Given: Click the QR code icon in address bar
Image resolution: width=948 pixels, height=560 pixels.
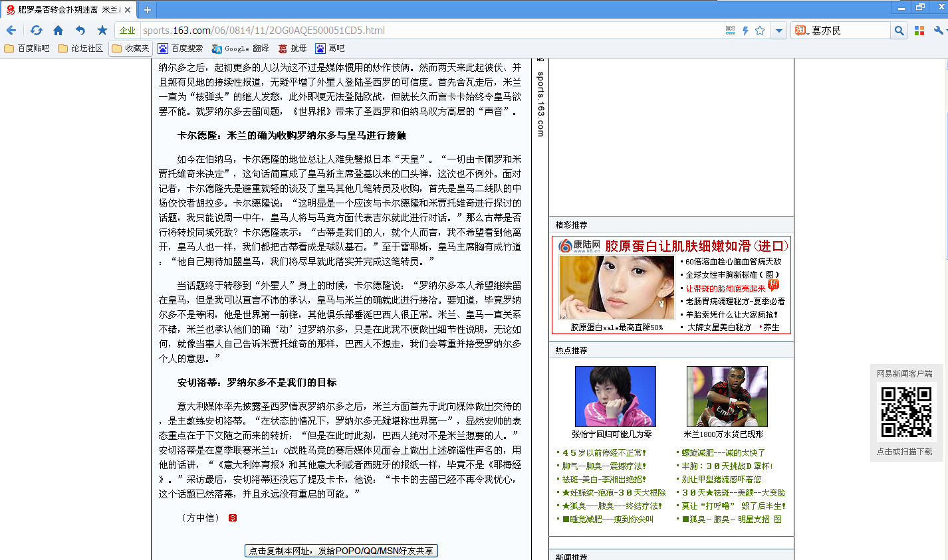Looking at the screenshot, I should [731, 31].
